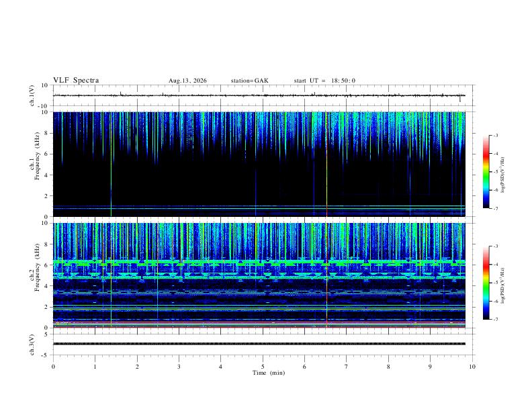Click the ch.2 color scale bar
Image resolution: width=532 pixels, height=411 pixels.
(x=486, y=283)
